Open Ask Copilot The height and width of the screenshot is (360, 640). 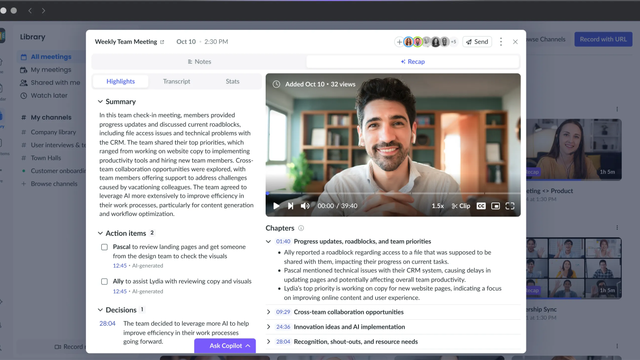click(225, 345)
